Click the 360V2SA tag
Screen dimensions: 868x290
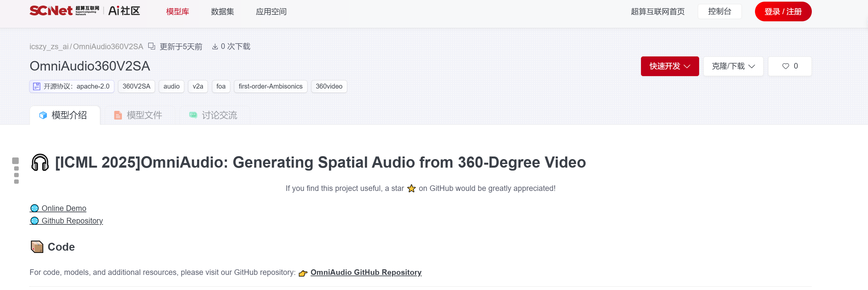pyautogui.click(x=136, y=87)
